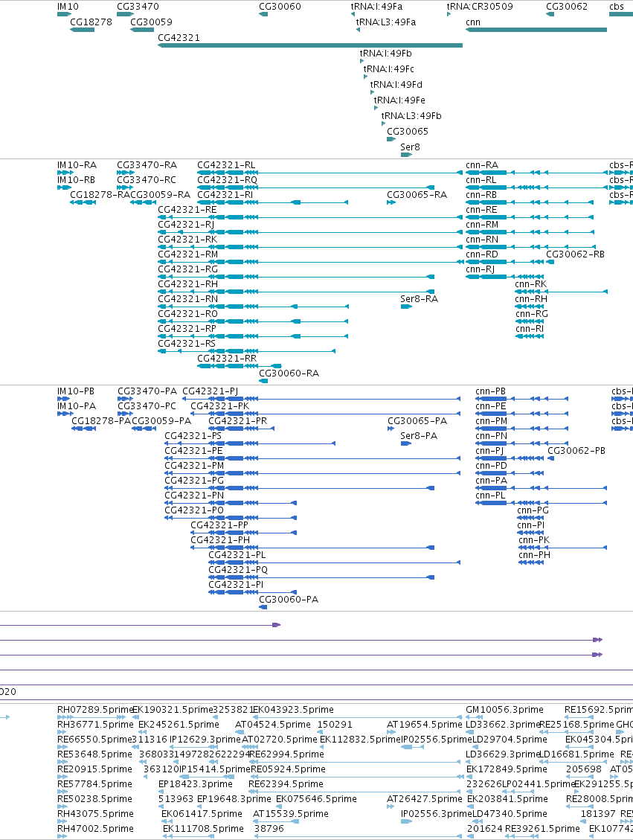Click the cnn-PB protein label
The height and width of the screenshot is (840, 633).
pos(490,391)
